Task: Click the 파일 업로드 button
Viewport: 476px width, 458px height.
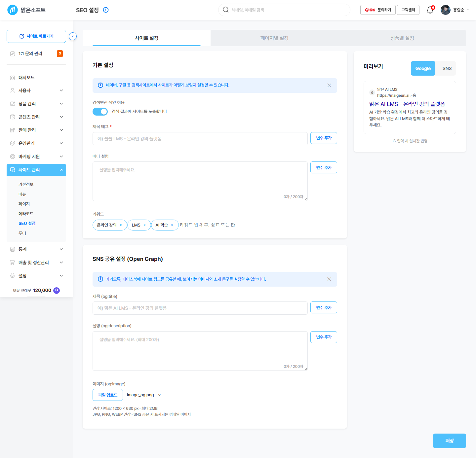Action: coord(108,395)
